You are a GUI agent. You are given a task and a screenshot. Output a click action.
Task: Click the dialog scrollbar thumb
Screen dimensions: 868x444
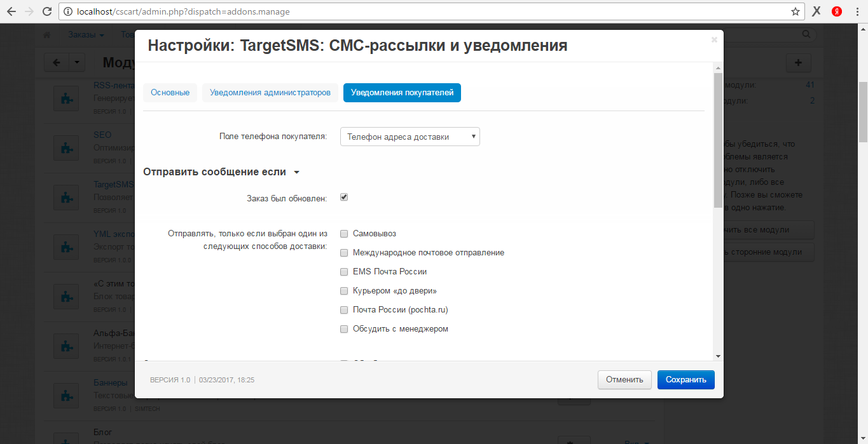point(718,140)
